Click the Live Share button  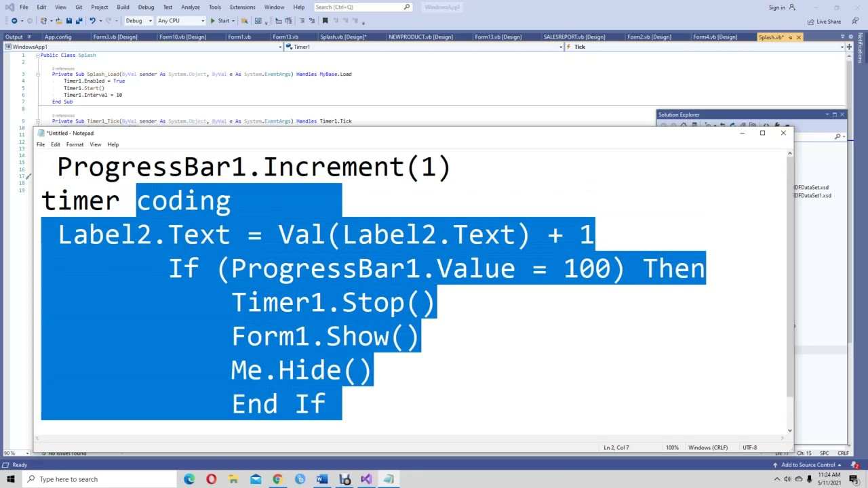(x=824, y=22)
